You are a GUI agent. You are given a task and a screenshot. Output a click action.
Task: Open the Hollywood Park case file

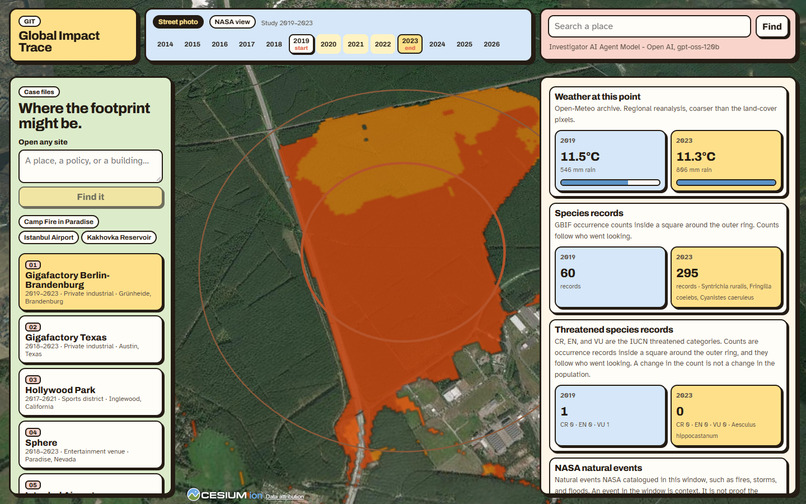(91, 392)
